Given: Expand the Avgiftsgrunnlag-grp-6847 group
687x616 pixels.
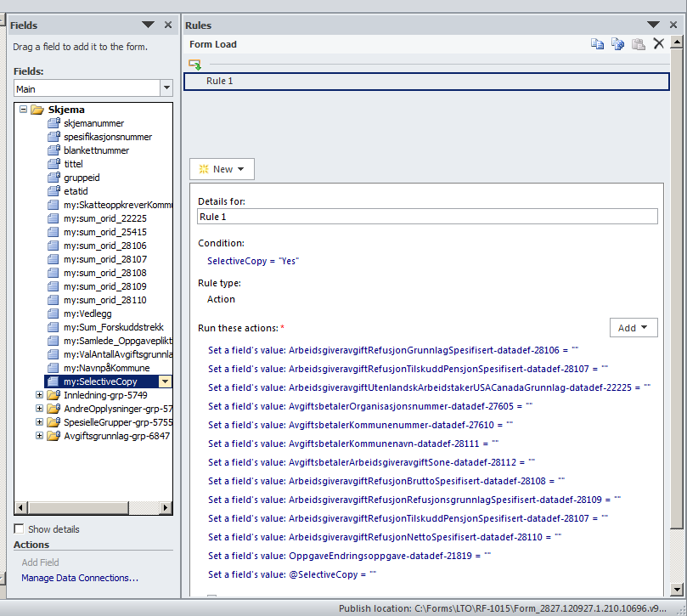Looking at the screenshot, I should 39,435.
